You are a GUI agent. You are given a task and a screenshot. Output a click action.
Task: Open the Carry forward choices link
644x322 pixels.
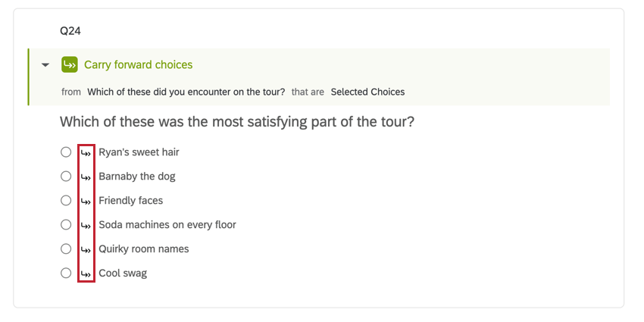click(138, 64)
